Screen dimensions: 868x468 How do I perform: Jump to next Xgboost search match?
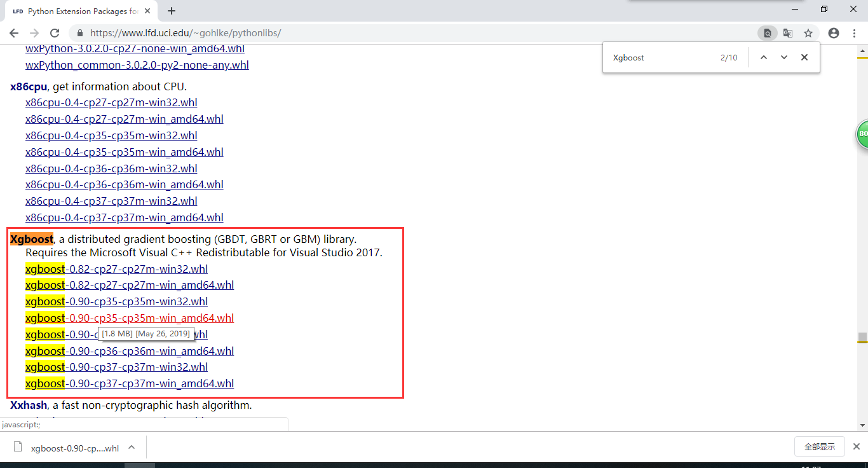coord(784,57)
